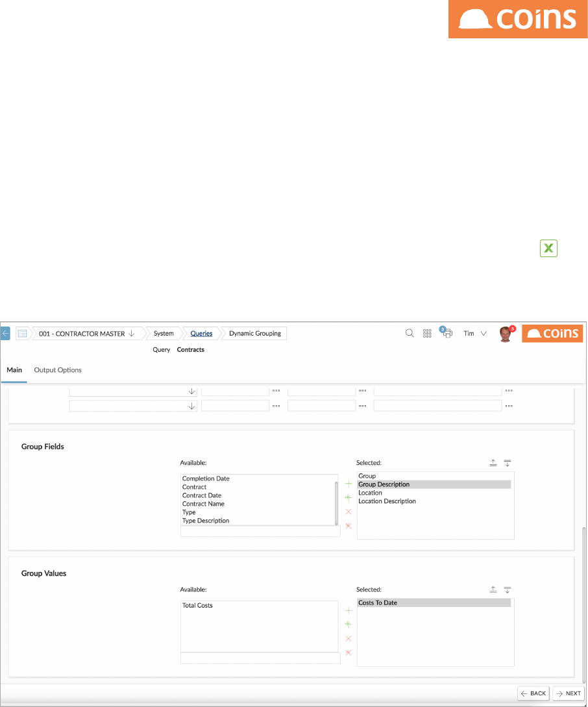Screen dimensions: 588x707
Task: Click the user avatar with notifications
Action: [507, 334]
